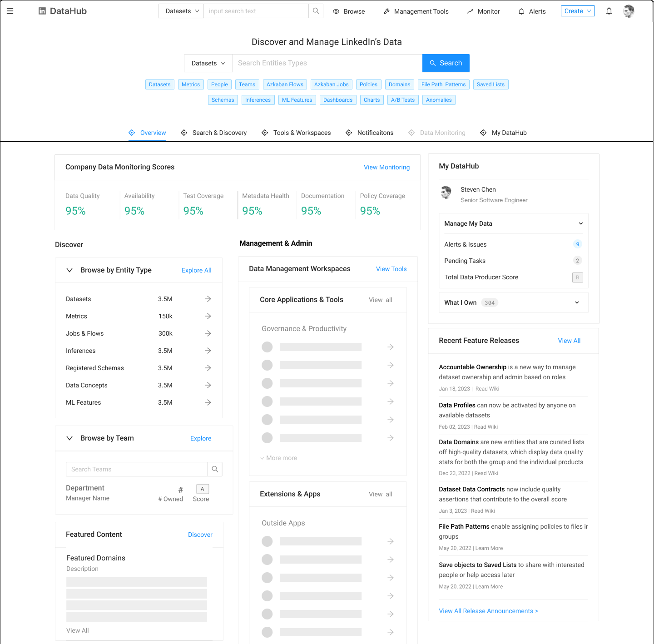This screenshot has height=644, width=654.
Task: Click the Azkaban Flows tag
Action: [x=285, y=84]
